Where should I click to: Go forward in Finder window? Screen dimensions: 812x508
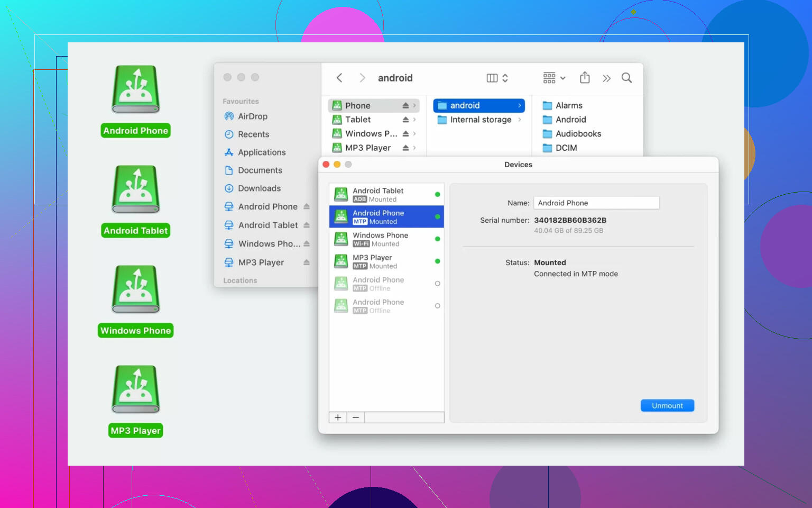click(x=362, y=78)
